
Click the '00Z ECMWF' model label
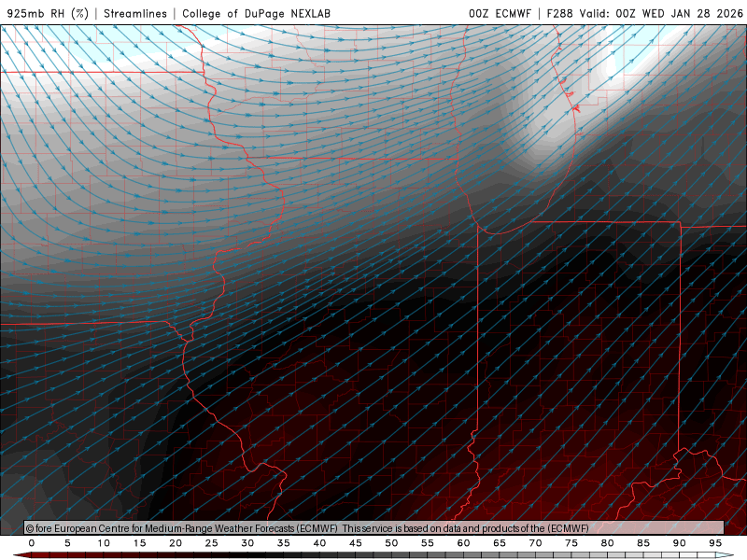[500, 13]
